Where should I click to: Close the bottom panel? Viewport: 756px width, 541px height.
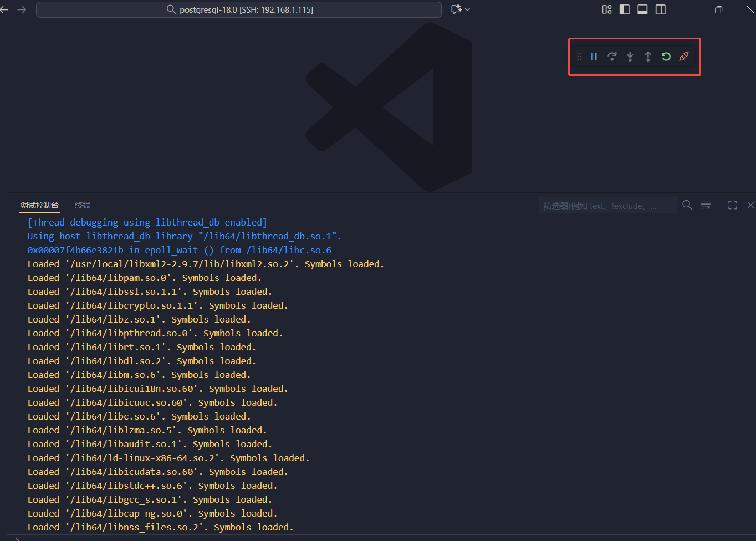point(750,205)
